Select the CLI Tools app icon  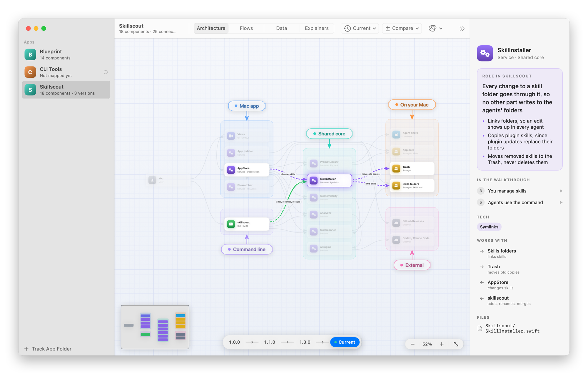pos(30,72)
